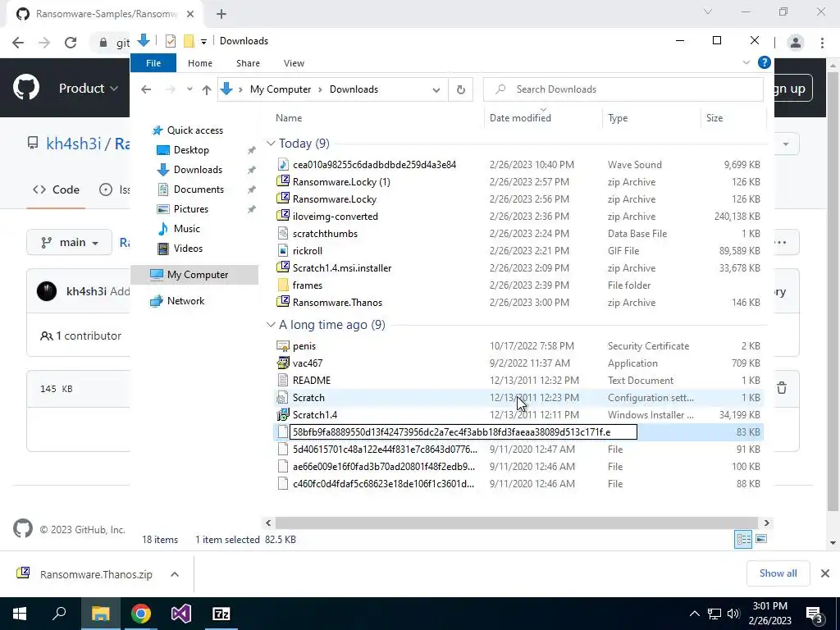
Task: Open options for Ransomware.Thanos.zip download
Action: (175, 574)
